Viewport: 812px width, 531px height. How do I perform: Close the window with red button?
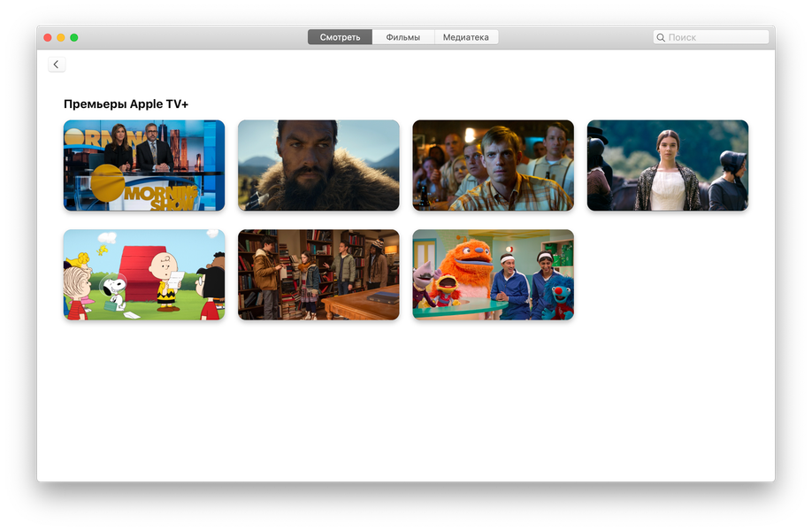click(48, 37)
